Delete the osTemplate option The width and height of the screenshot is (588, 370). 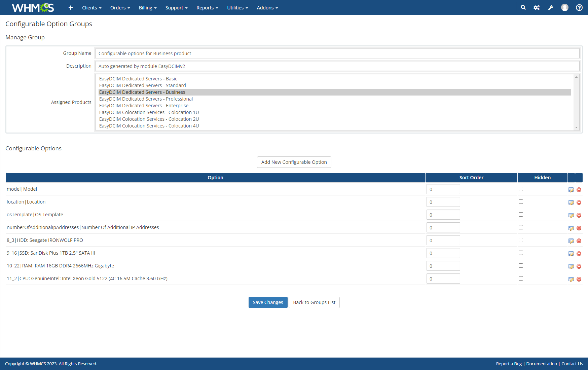[x=579, y=215]
